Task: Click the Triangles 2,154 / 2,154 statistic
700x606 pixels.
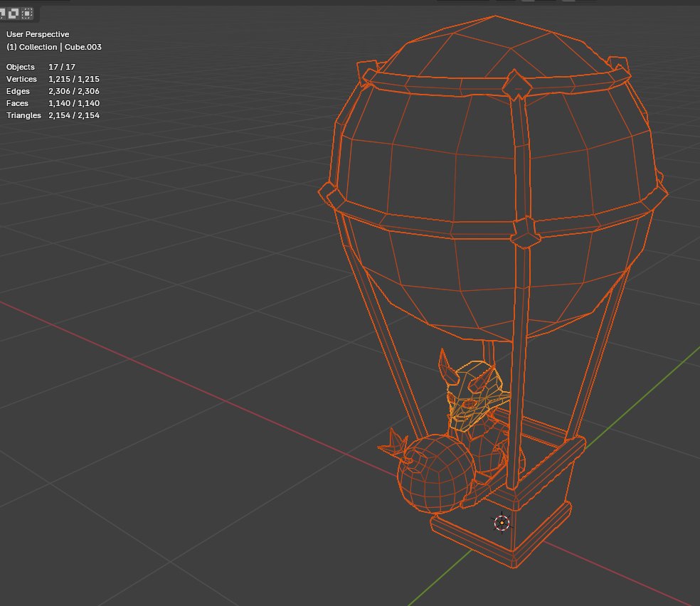Action: click(x=53, y=115)
